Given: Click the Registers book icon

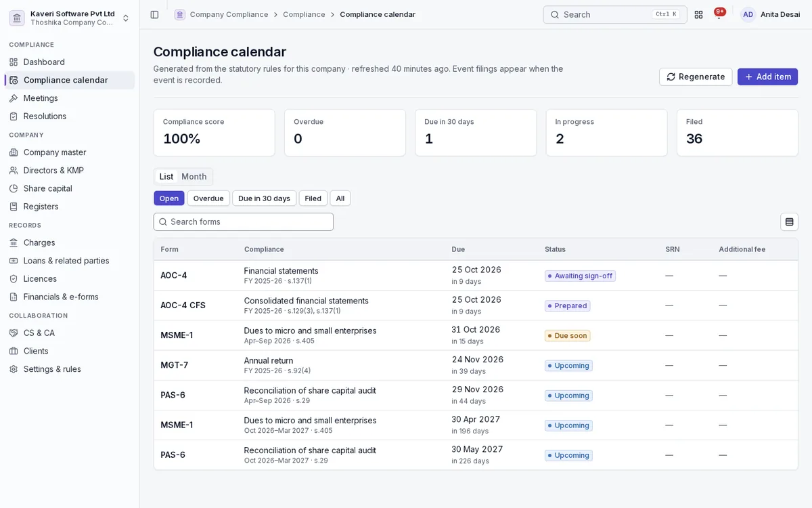Looking at the screenshot, I should pyautogui.click(x=14, y=207).
